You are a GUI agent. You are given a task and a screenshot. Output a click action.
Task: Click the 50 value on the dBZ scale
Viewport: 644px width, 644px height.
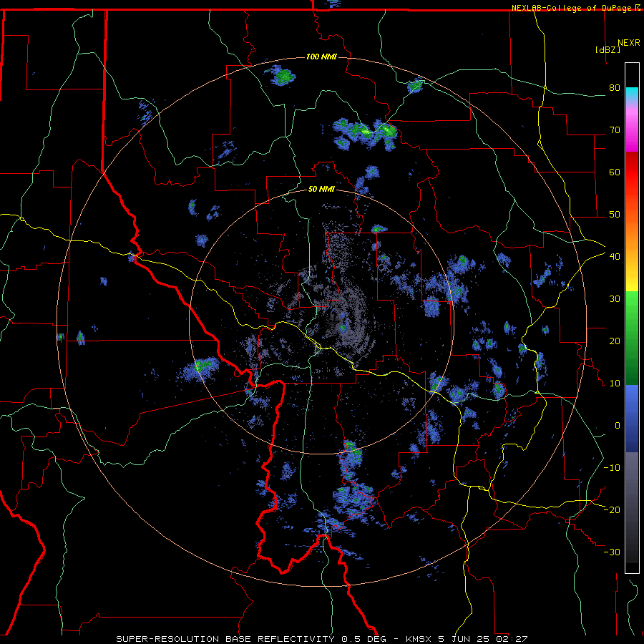615,215
